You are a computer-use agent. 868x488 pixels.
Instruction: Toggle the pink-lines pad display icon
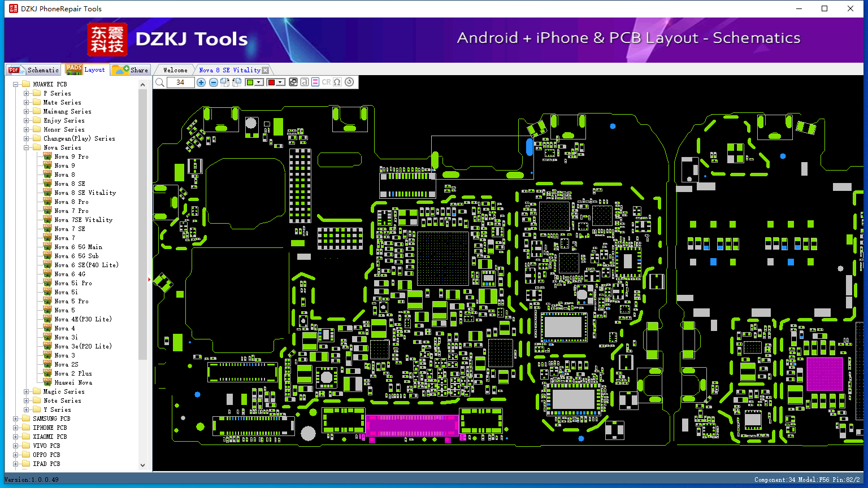[315, 82]
